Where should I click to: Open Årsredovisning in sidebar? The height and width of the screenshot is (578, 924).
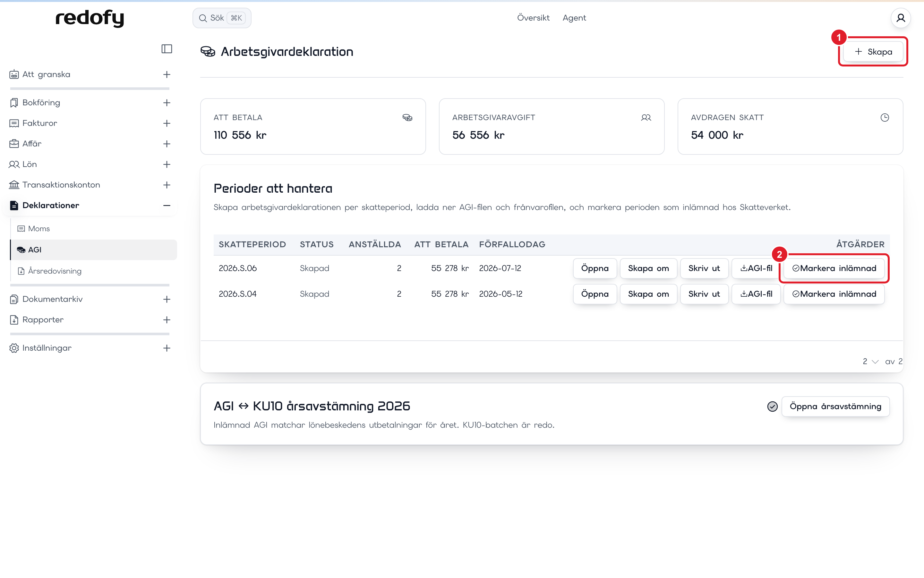(94, 271)
